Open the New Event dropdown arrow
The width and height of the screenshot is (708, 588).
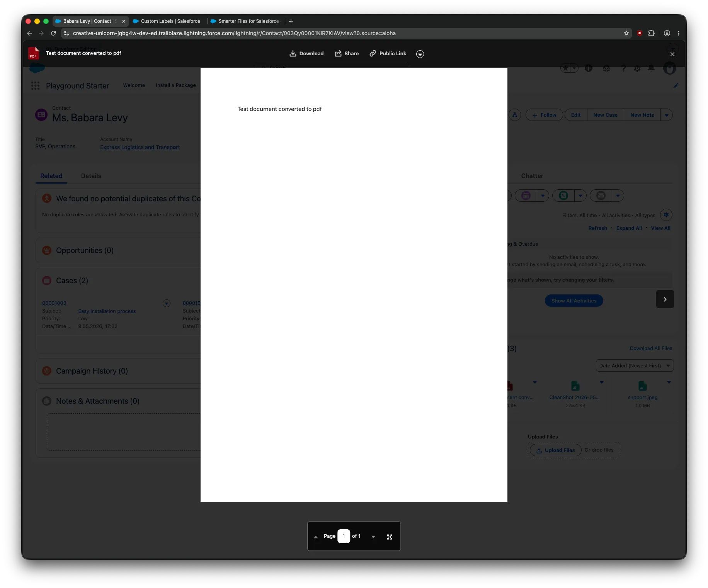(543, 195)
